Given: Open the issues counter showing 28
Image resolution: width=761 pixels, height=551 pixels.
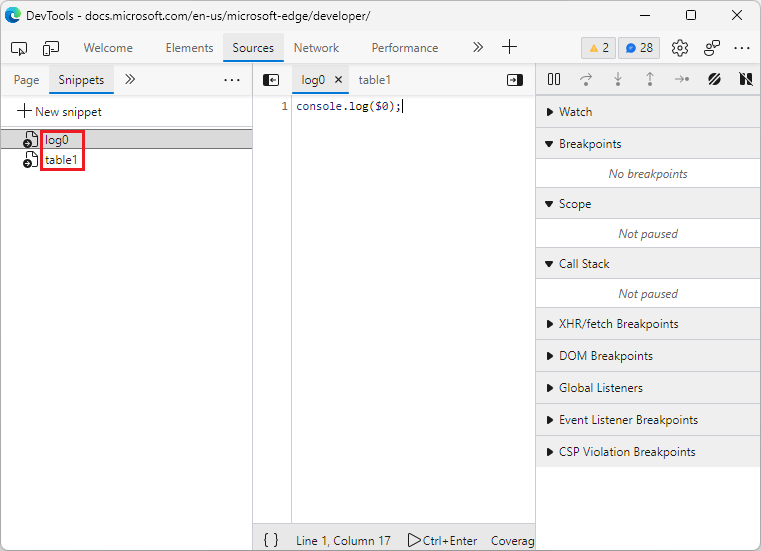Looking at the screenshot, I should 639,48.
